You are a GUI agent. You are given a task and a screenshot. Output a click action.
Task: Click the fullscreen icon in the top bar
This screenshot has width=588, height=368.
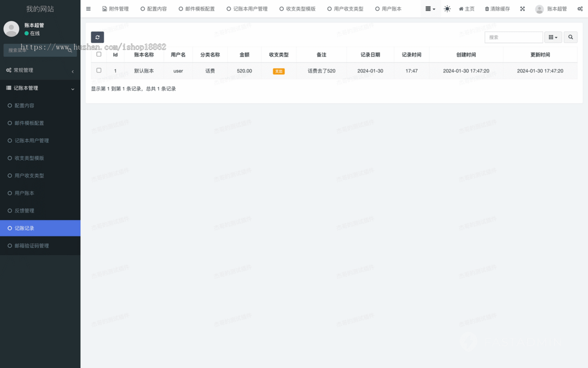pos(522,8)
